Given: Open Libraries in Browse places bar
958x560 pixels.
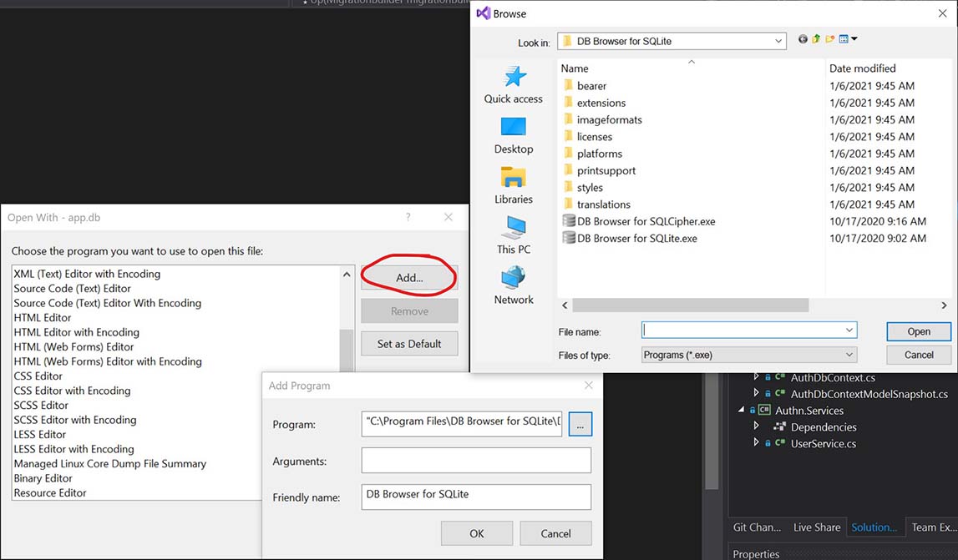Looking at the screenshot, I should click(513, 185).
